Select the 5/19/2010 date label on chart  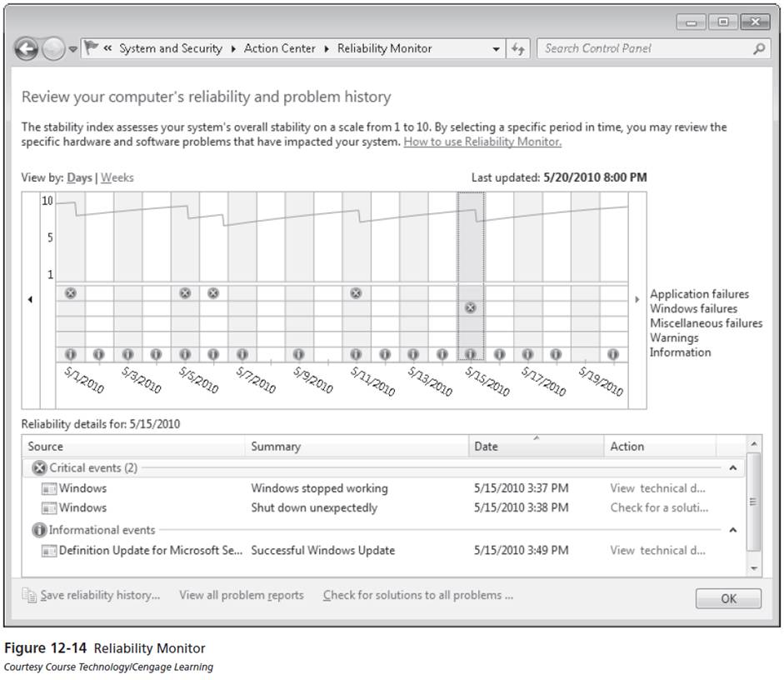[601, 382]
